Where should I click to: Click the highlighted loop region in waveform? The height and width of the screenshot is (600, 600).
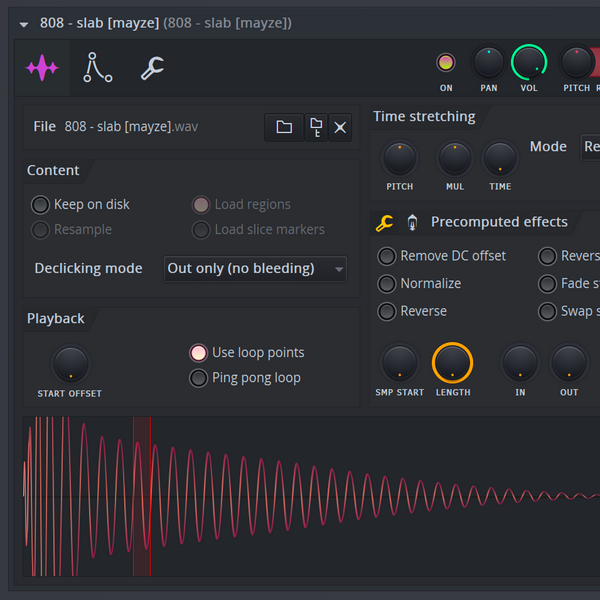click(x=142, y=496)
